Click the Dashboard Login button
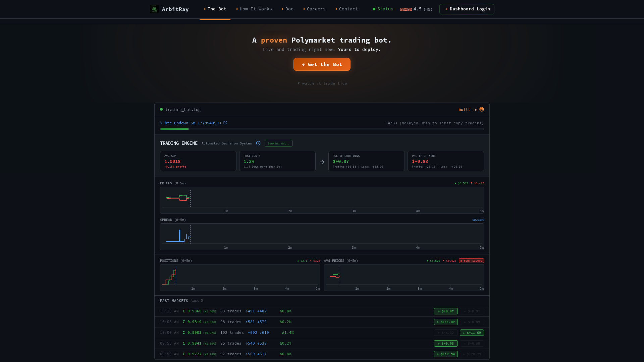The height and width of the screenshot is (362, 644). pyautogui.click(x=467, y=9)
